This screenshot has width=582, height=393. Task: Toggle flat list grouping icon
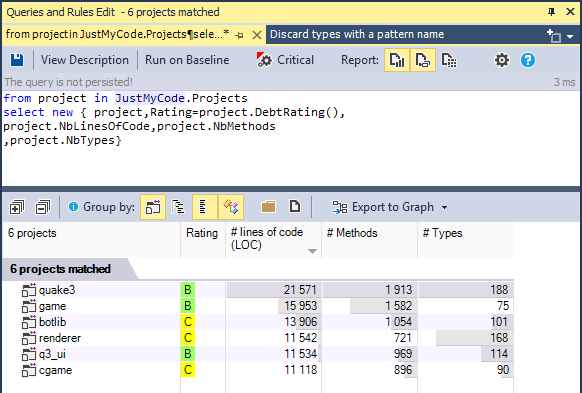pyautogui.click(x=205, y=207)
